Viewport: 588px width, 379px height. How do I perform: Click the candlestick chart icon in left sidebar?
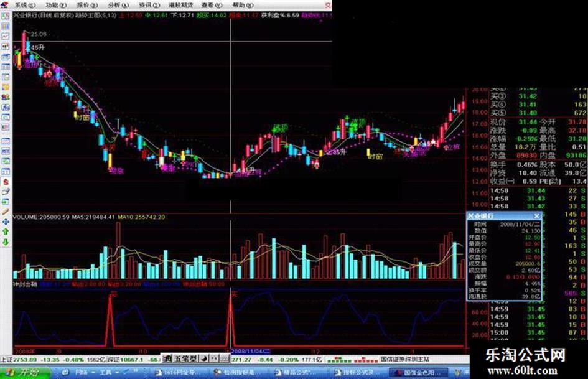(x=6, y=47)
